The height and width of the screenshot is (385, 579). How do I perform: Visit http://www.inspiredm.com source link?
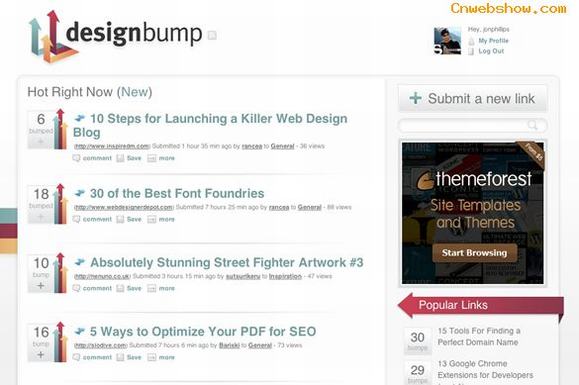coord(112,146)
